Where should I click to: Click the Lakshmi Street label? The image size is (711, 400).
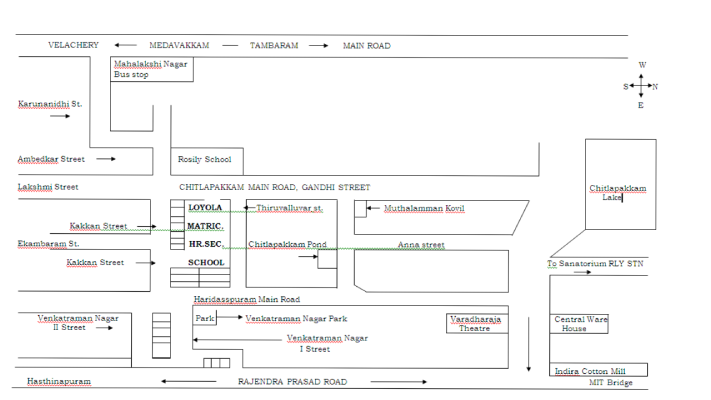[x=48, y=187]
